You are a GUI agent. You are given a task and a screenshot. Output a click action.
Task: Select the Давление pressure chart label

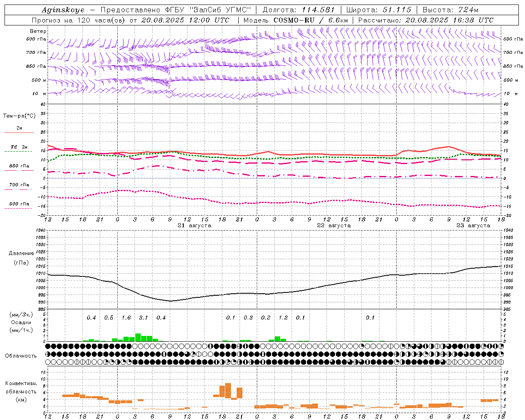coord(21,253)
